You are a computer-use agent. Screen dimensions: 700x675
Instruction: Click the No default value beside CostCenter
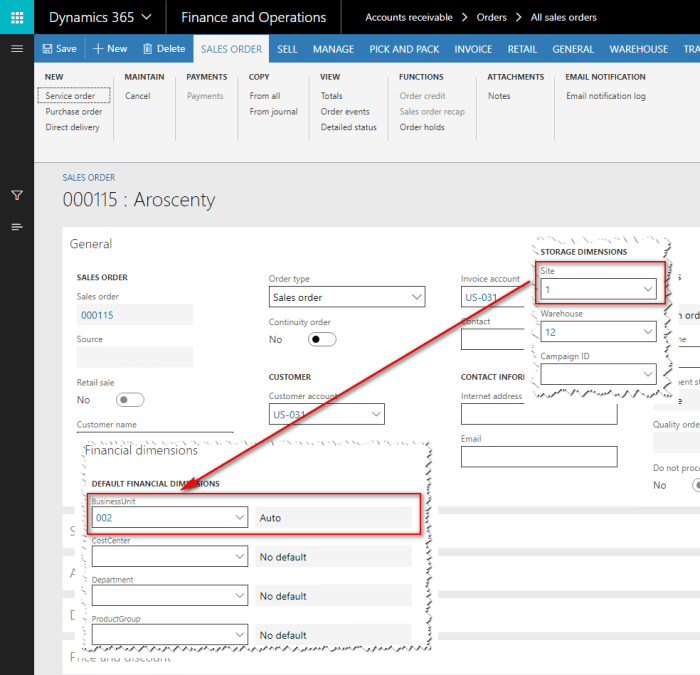(x=333, y=557)
